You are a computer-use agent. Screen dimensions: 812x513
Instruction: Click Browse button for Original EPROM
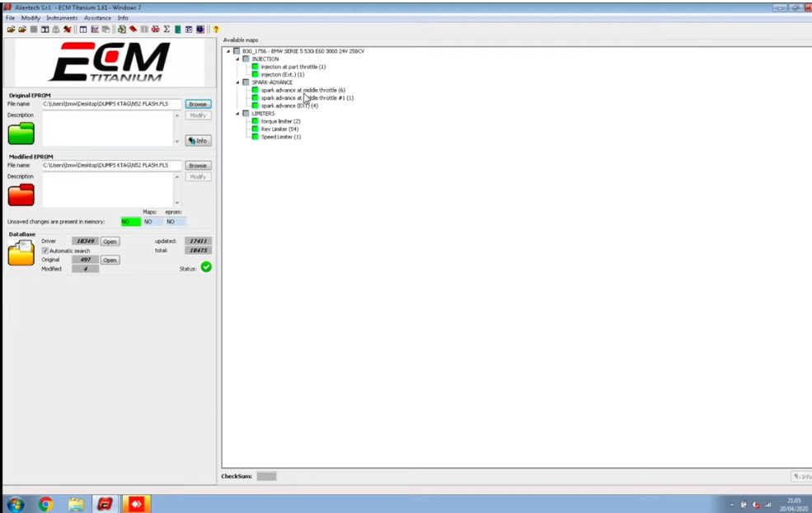198,104
